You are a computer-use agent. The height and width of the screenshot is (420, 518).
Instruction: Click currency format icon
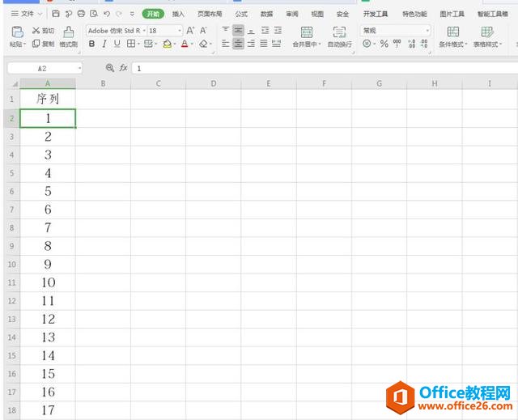[x=367, y=44]
